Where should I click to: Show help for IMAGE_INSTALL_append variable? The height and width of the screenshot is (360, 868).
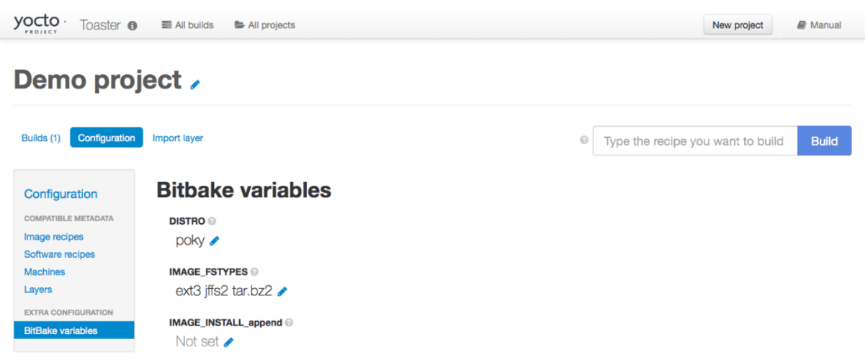click(x=289, y=323)
